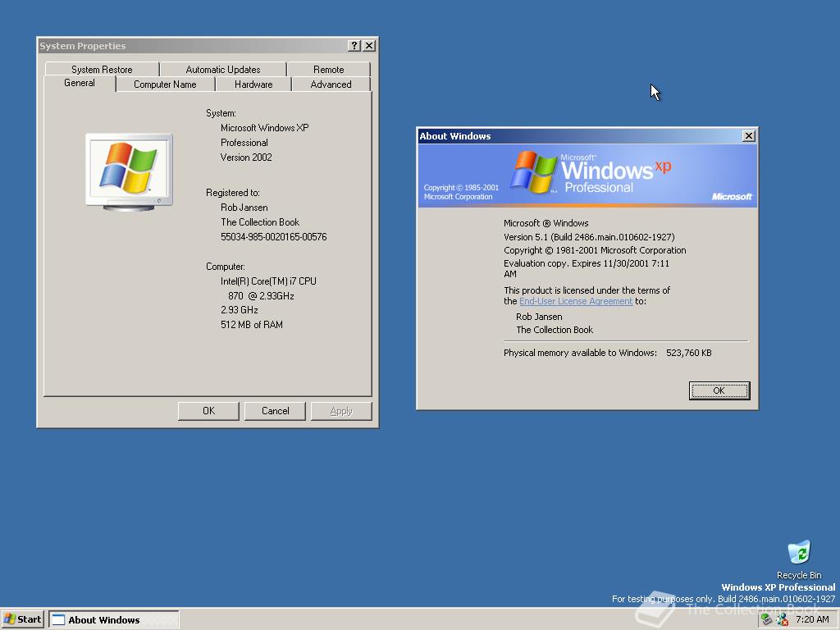Click product ID 55034-985-0020165-00576

[274, 237]
